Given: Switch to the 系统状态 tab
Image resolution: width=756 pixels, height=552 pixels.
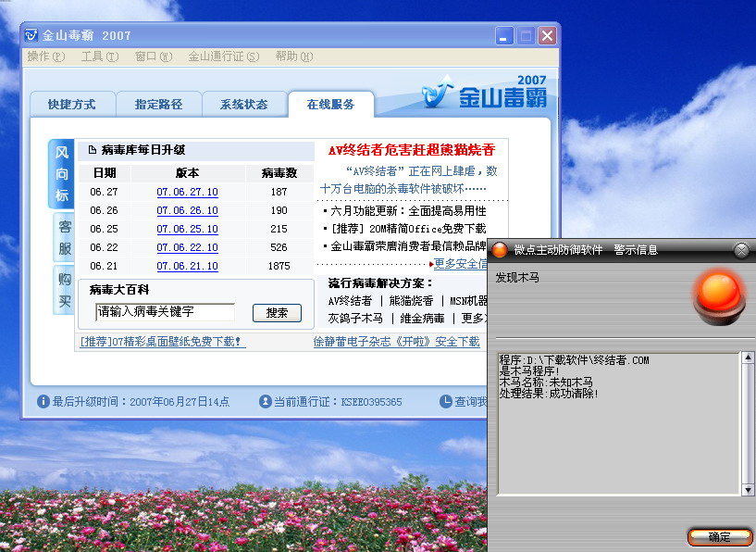Looking at the screenshot, I should tap(243, 105).
